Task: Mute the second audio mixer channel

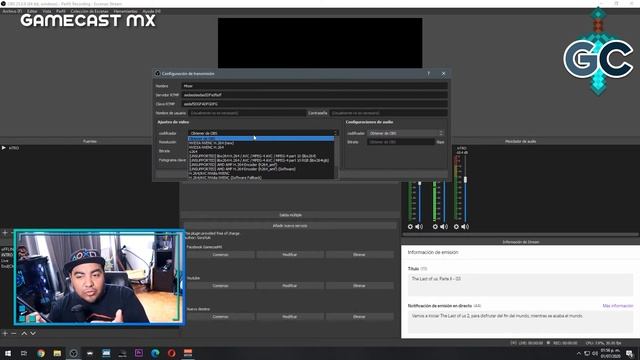Action: [x=444, y=227]
